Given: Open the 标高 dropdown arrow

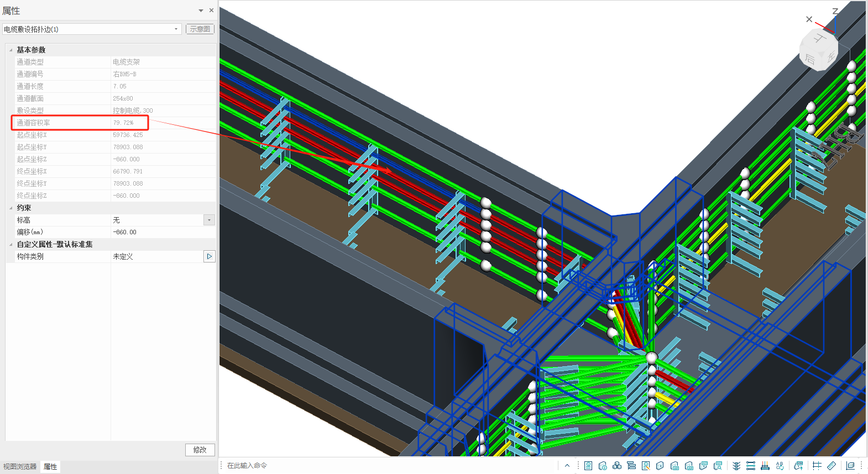Looking at the screenshot, I should (209, 220).
